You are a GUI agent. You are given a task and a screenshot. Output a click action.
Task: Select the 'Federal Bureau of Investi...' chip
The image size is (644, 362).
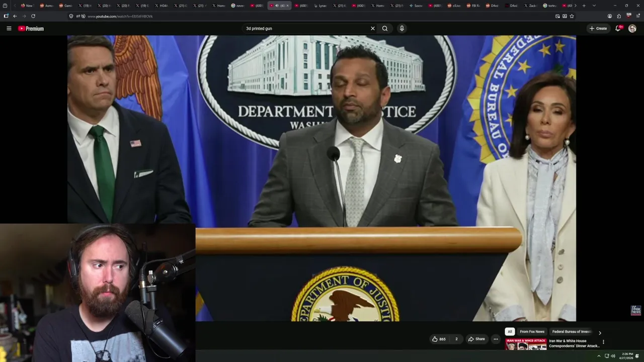click(x=572, y=332)
